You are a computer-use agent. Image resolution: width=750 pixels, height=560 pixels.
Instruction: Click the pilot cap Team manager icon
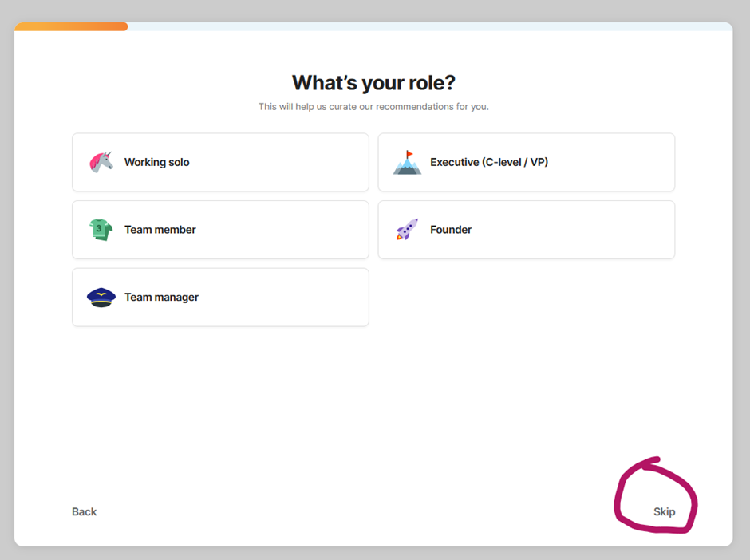click(x=101, y=297)
